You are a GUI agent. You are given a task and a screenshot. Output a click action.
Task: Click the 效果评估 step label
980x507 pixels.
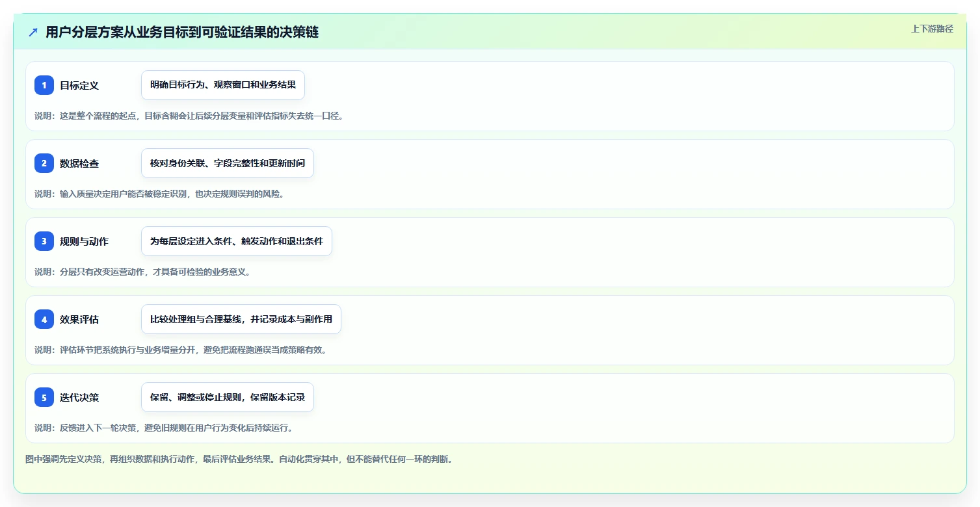pos(79,319)
